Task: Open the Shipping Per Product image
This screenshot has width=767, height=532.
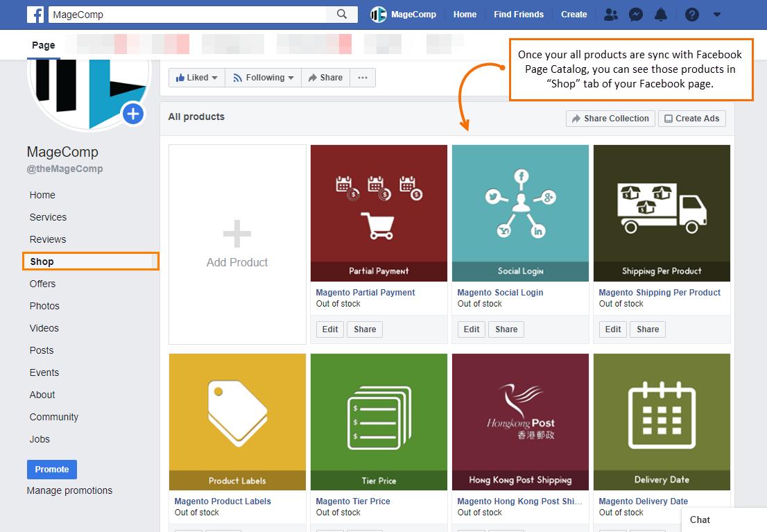Action: 662,213
